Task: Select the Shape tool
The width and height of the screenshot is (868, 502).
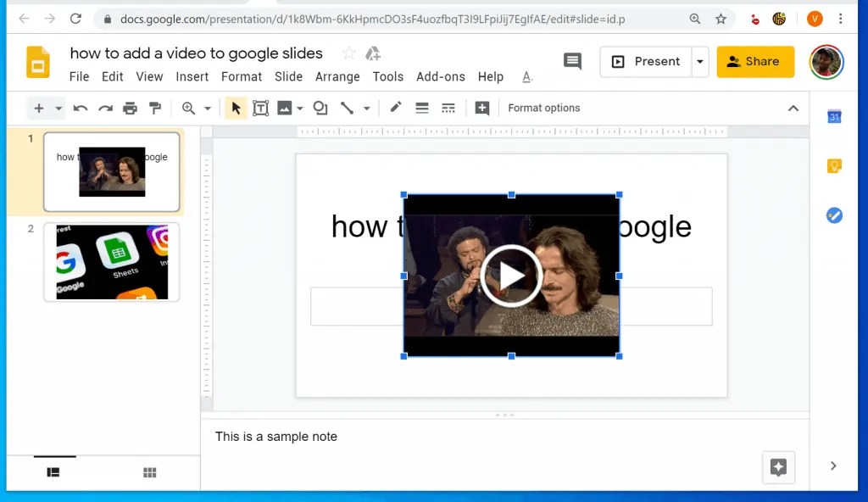Action: pyautogui.click(x=320, y=108)
